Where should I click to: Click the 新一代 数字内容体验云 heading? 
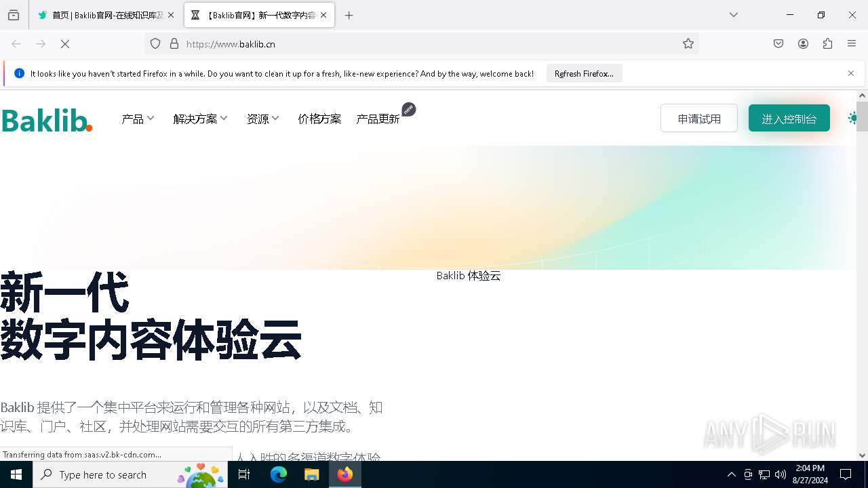(x=151, y=317)
